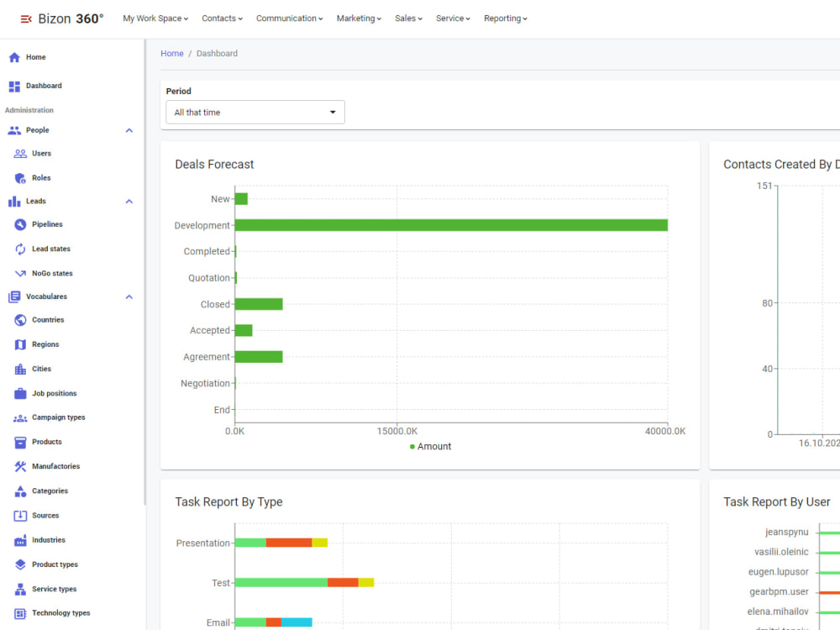
Task: Click the Leads bar-chart icon
Action: [14, 202]
